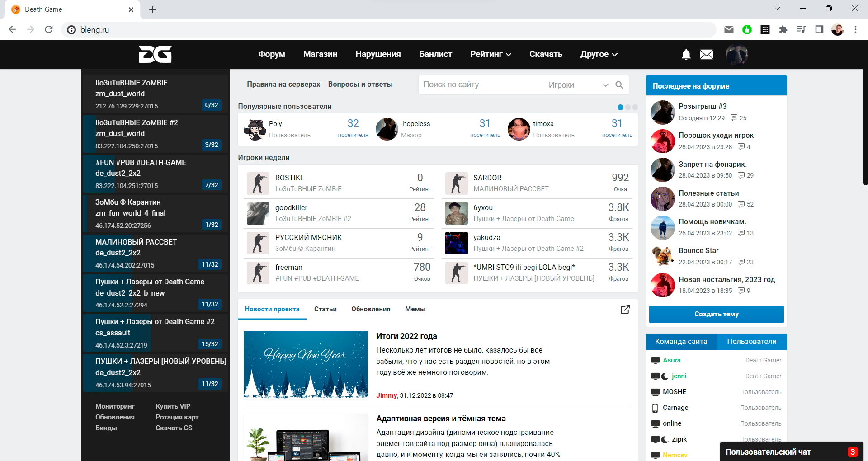Switch to the Пользователи tab
868x461 pixels.
click(x=751, y=342)
